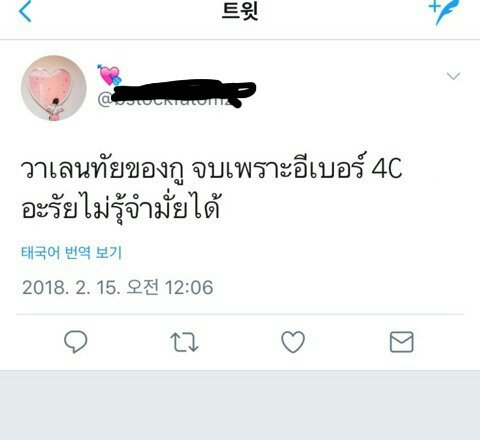Click divider line above the action icons
Screen dimensions: 480x440
point(240,314)
